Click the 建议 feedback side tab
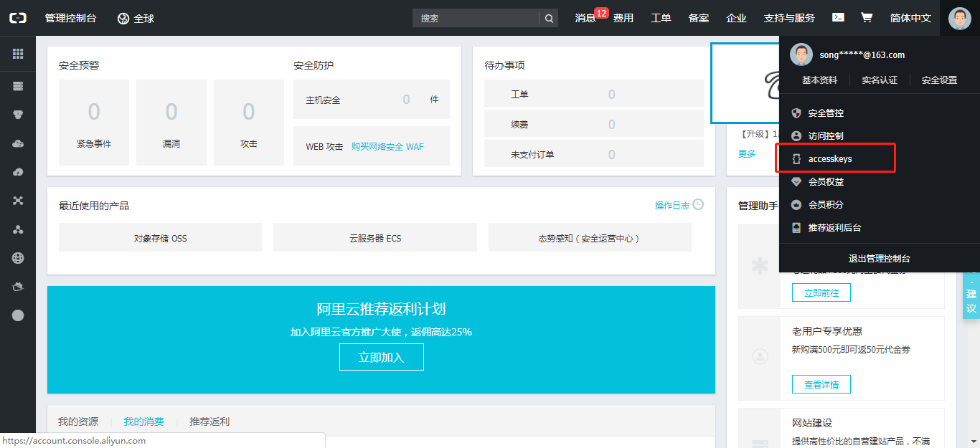The height and width of the screenshot is (448, 980). point(971,295)
